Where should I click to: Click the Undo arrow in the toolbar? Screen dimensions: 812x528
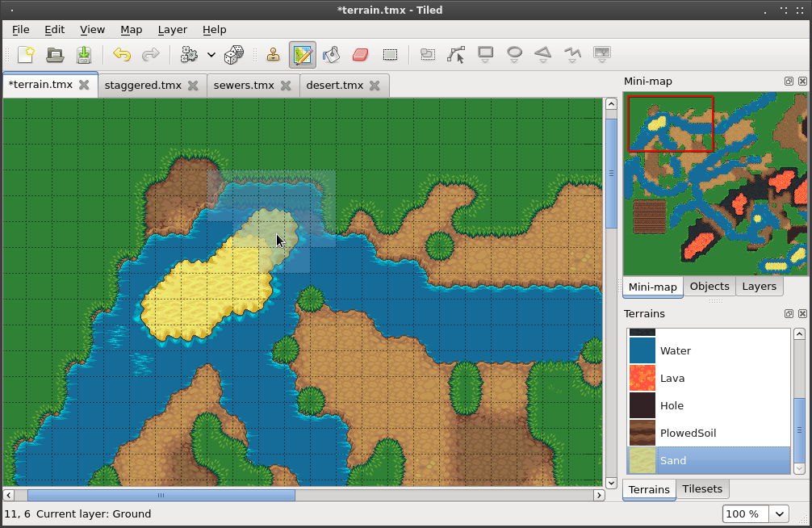[x=121, y=55]
